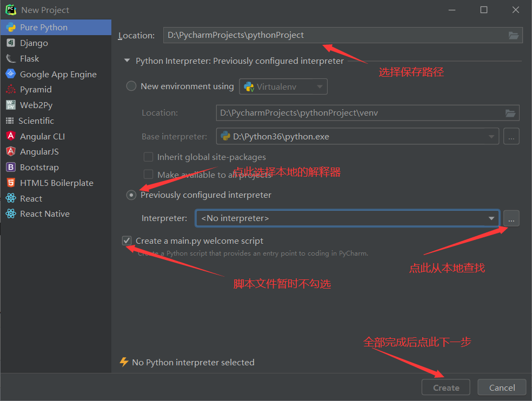
Task: Browse folder icon for project Location
Action: pyautogui.click(x=513, y=35)
